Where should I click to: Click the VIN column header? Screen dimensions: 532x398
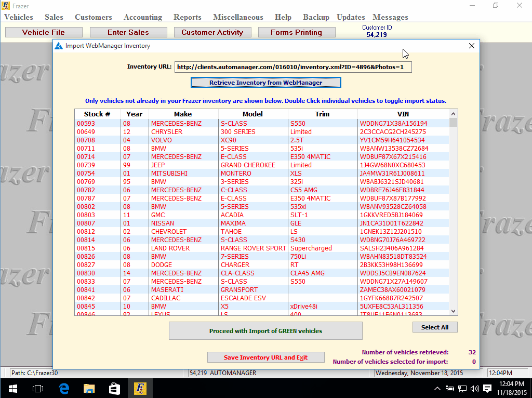403,114
